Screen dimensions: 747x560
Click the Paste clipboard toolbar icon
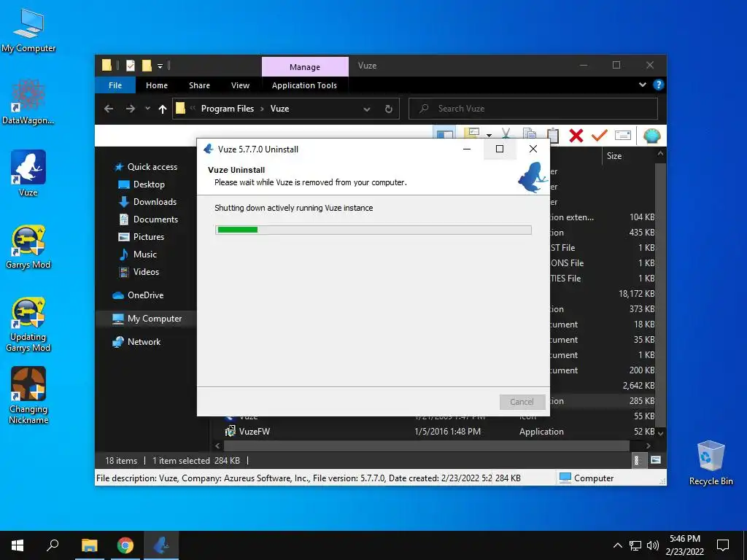(x=553, y=135)
